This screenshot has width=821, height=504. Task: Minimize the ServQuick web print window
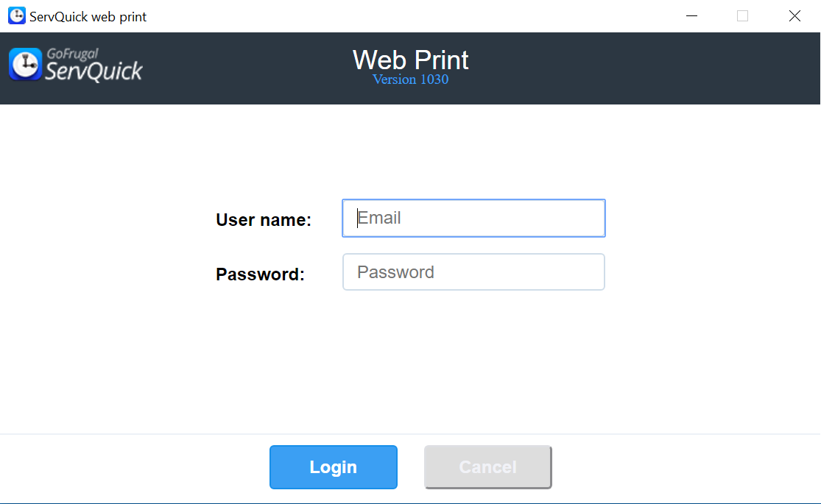tap(691, 15)
